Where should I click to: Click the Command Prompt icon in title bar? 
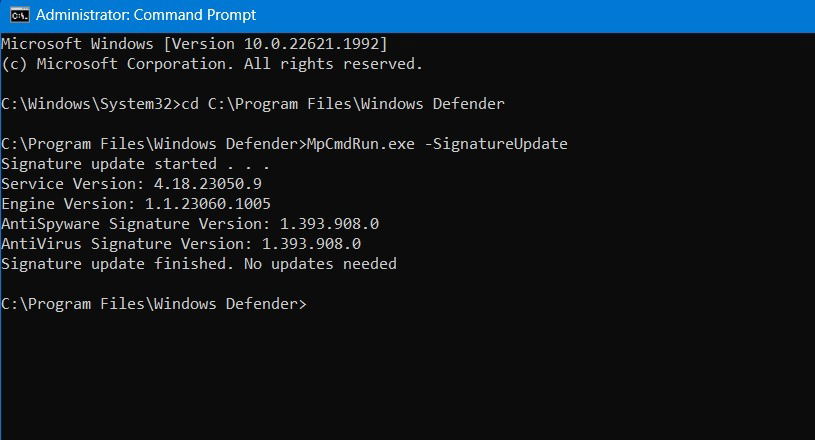pos(20,15)
